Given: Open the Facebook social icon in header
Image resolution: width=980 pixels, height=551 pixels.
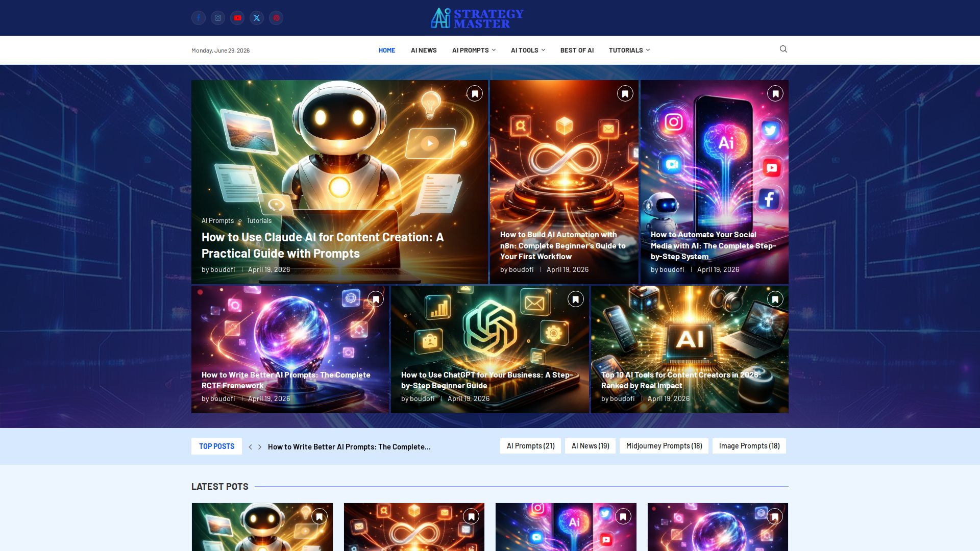Looking at the screenshot, I should click(199, 18).
